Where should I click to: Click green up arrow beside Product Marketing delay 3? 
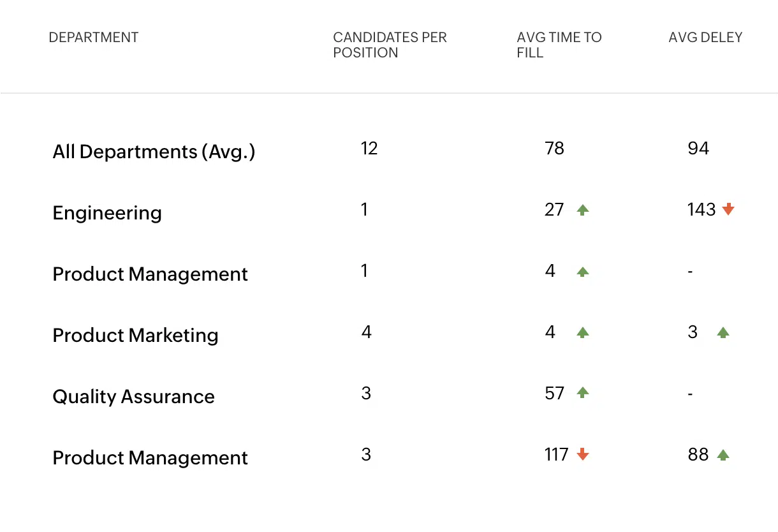723,332
